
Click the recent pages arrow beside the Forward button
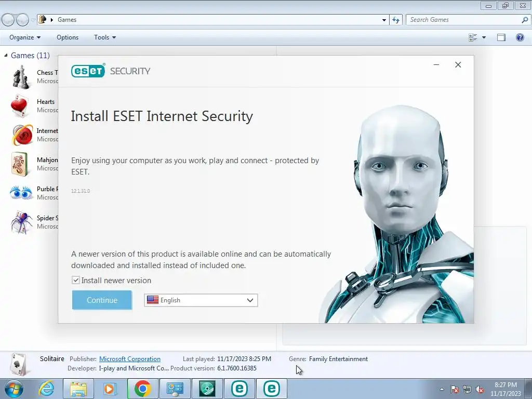[33, 20]
